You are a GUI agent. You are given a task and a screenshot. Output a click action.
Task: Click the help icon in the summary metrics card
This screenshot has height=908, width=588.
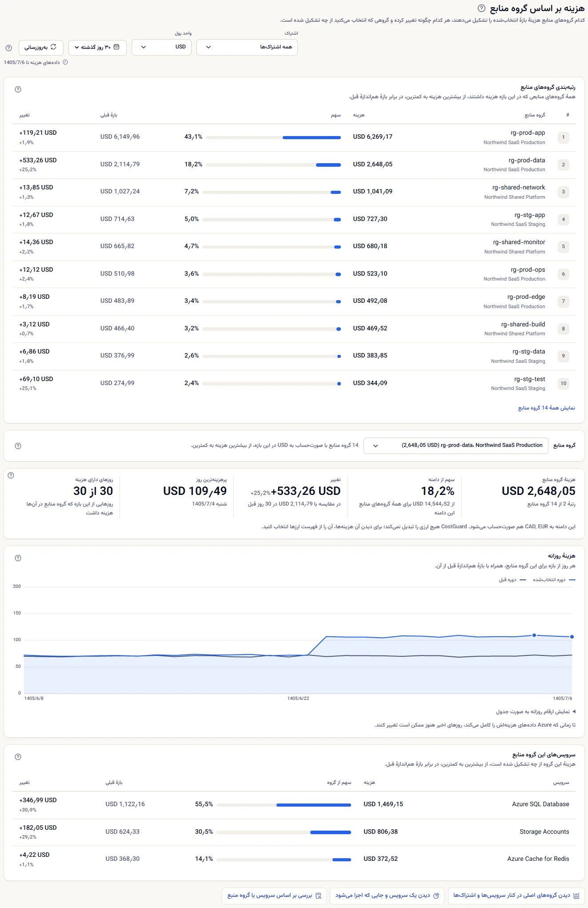click(11, 475)
